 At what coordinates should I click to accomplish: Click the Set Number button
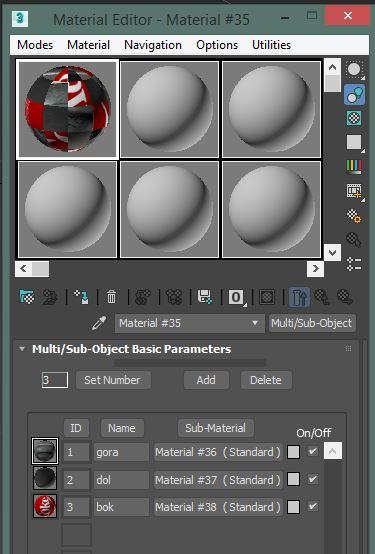click(x=113, y=380)
